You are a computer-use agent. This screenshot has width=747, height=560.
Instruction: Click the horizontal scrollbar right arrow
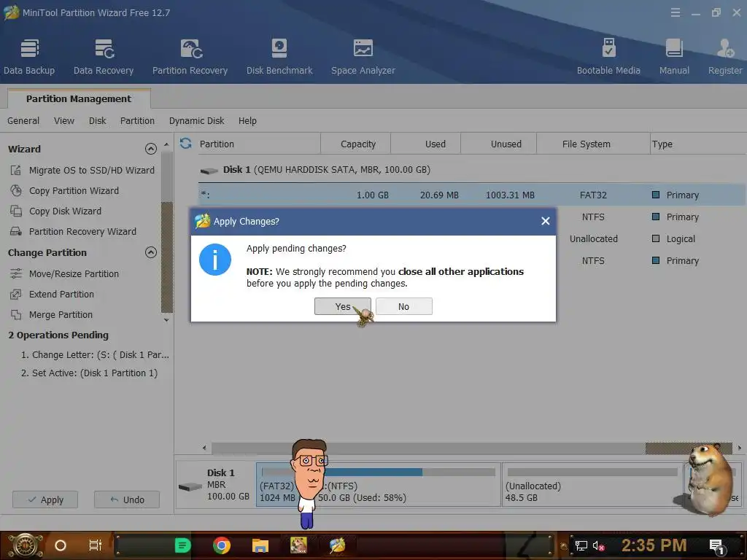click(x=740, y=448)
